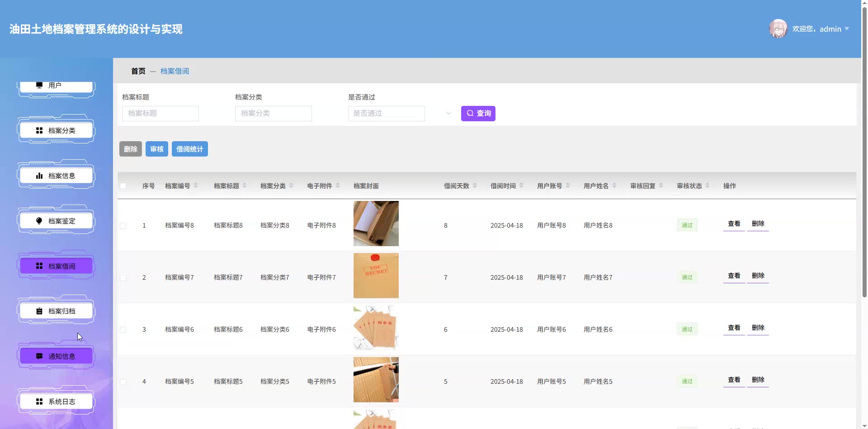The image size is (868, 429).
Task: Select the checkbox for row 3
Action: coord(123,330)
